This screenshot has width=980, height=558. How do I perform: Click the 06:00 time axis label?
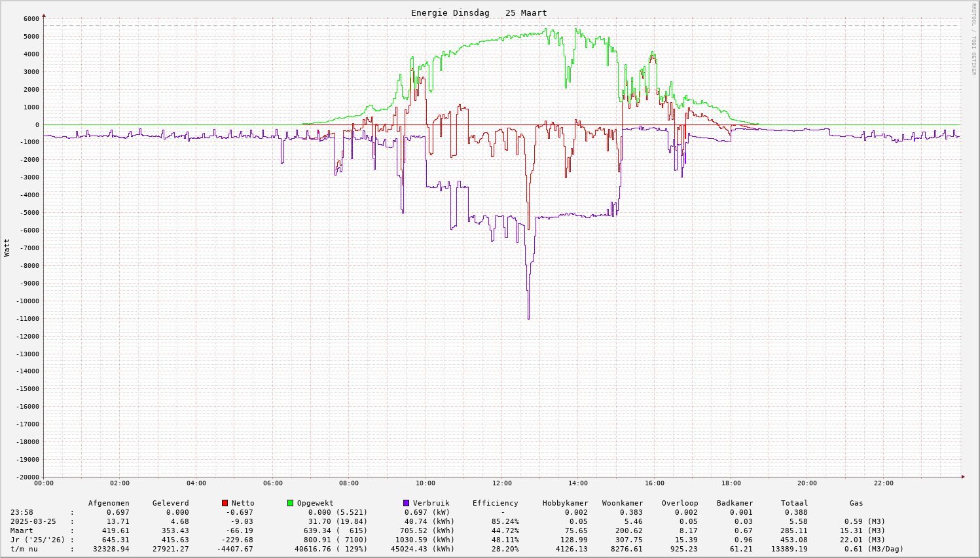(272, 483)
